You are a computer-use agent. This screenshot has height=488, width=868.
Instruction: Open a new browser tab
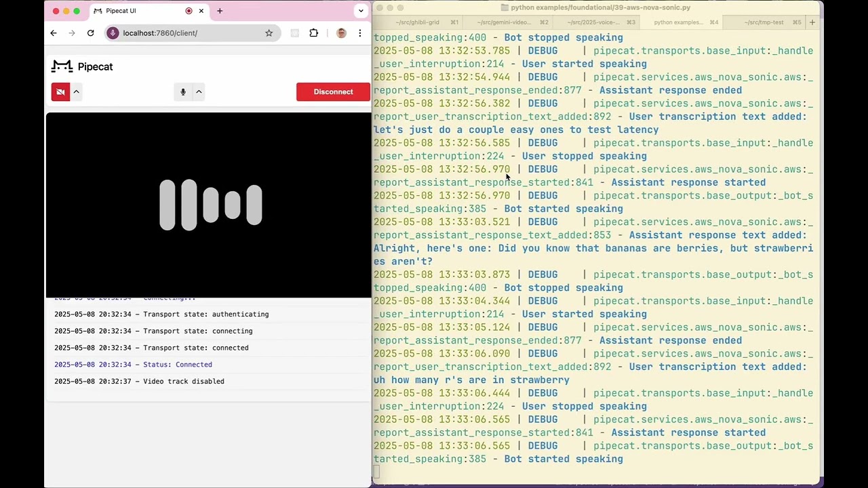coord(220,11)
